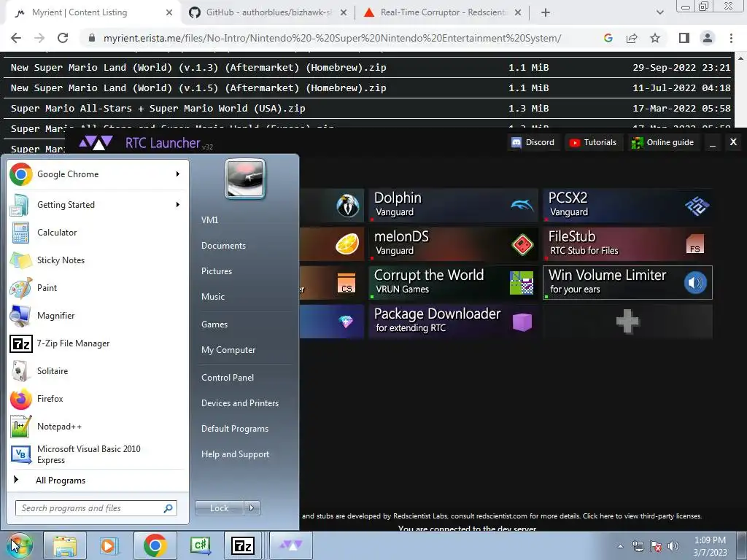Launch Calculator from Start menu
The height and width of the screenshot is (560, 747).
pos(96,233)
